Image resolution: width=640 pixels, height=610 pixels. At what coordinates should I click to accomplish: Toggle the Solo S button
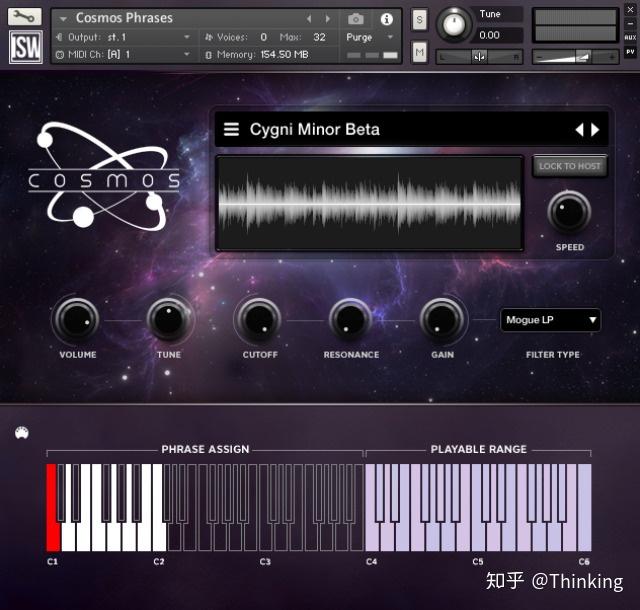pos(419,20)
